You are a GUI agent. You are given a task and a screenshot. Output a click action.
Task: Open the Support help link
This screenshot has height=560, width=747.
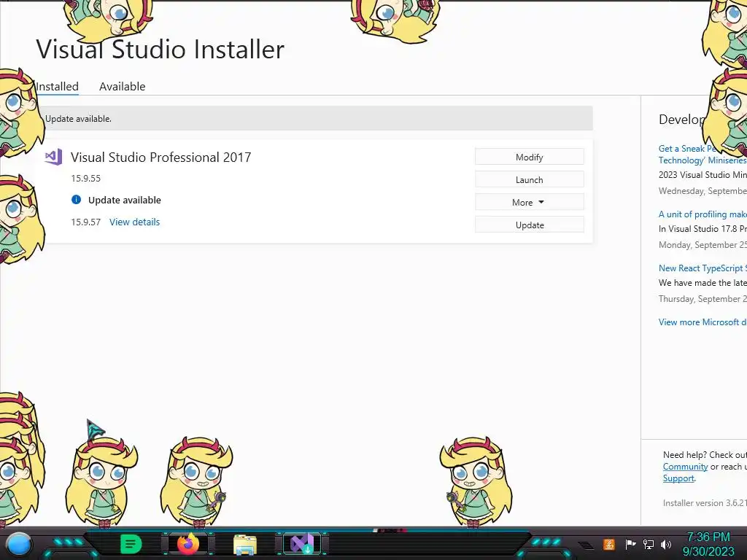click(678, 478)
